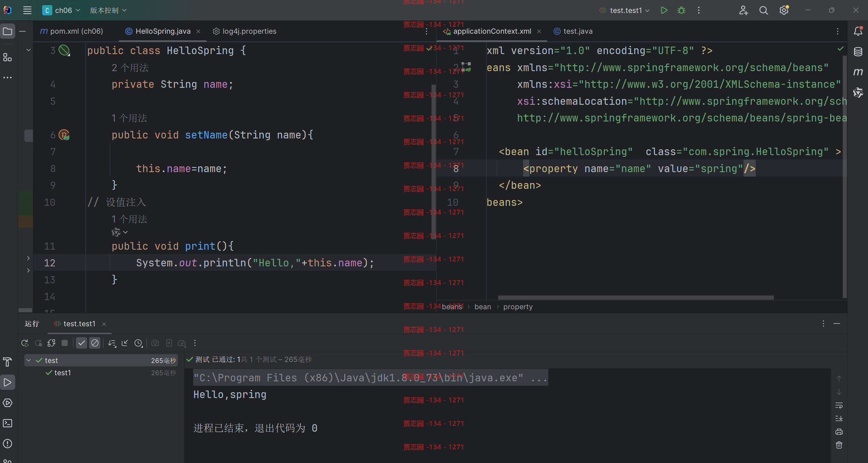
Task: Open test history clock icon
Action: (x=138, y=343)
